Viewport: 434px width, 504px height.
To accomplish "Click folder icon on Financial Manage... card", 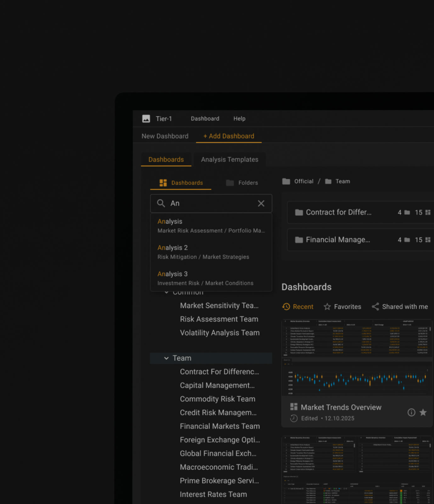I will coord(299,240).
